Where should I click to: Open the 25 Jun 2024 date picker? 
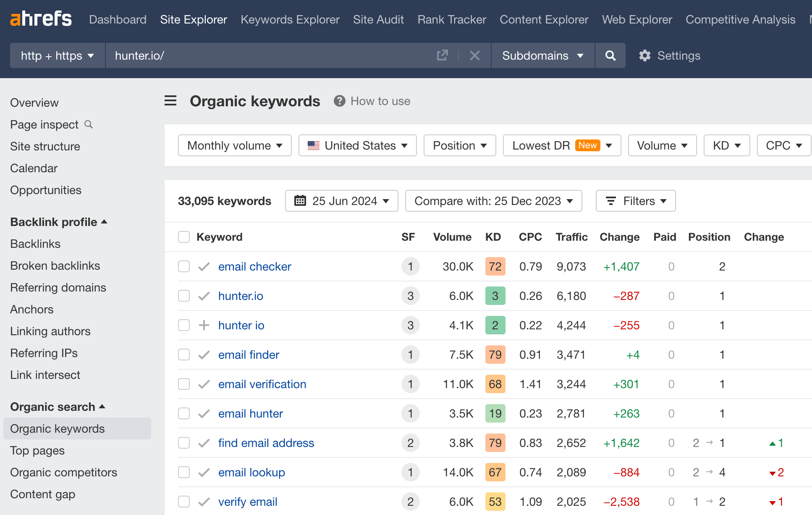[342, 201]
